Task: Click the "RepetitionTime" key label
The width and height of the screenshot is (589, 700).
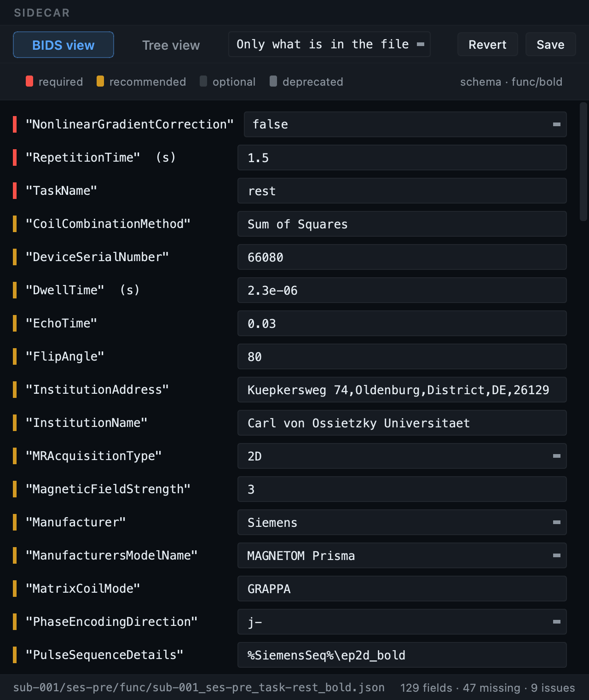Action: pos(83,157)
